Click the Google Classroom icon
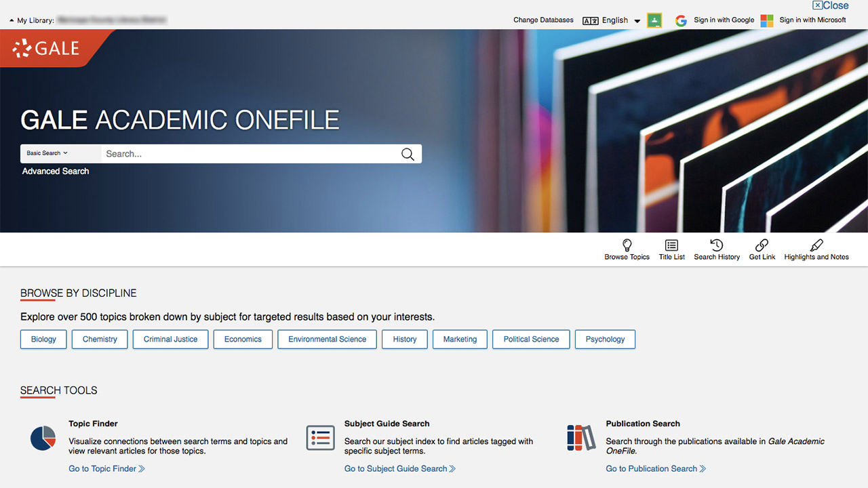The width and height of the screenshot is (868, 488). [654, 20]
